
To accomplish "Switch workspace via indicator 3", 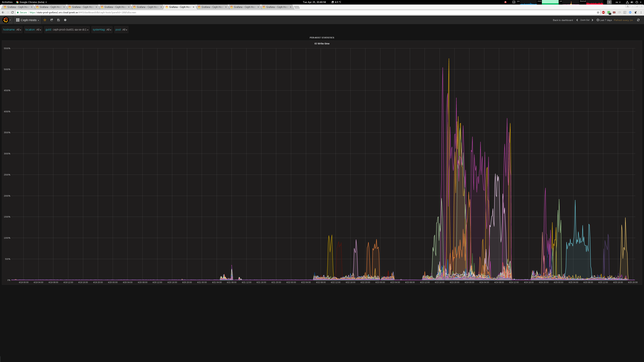I will pos(609,2).
